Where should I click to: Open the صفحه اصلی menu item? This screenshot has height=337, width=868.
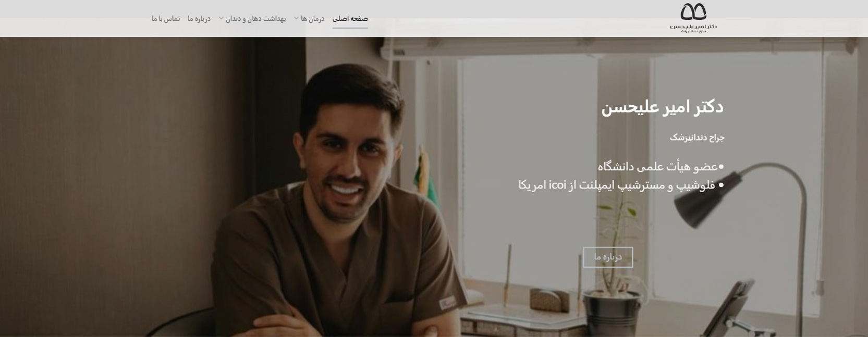(x=350, y=19)
